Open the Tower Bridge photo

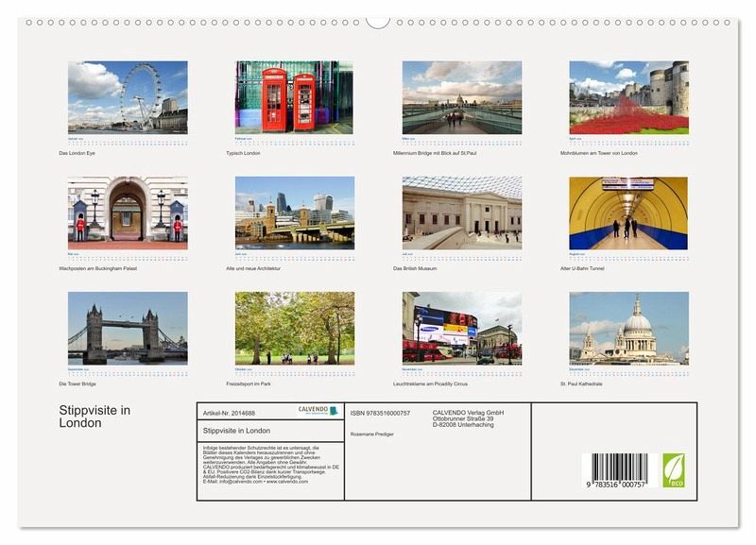(128, 328)
